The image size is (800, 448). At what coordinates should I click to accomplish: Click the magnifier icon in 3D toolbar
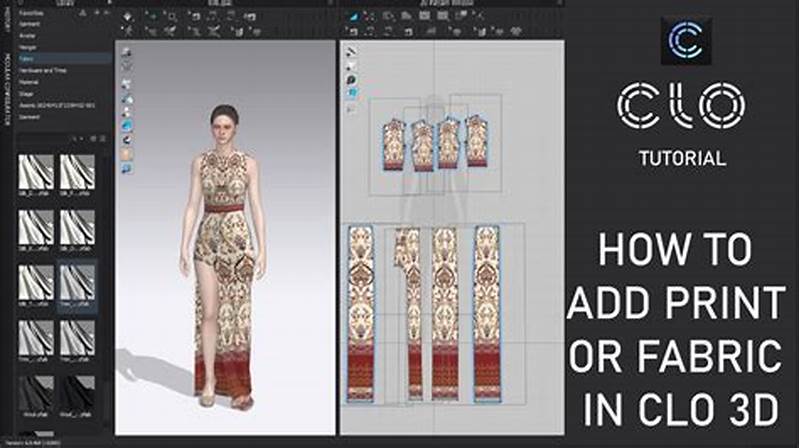[x=172, y=17]
